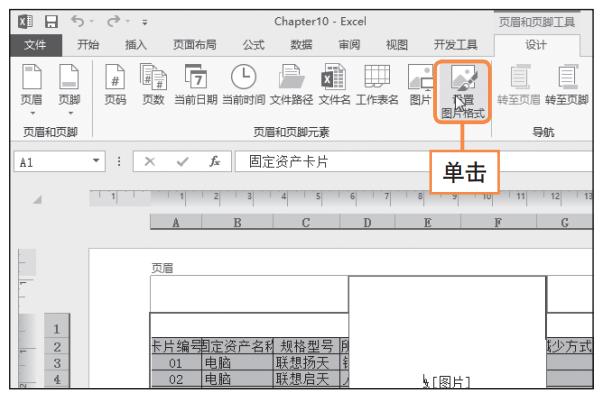
Task: Save the workbook with save icon
Action: 51,22
